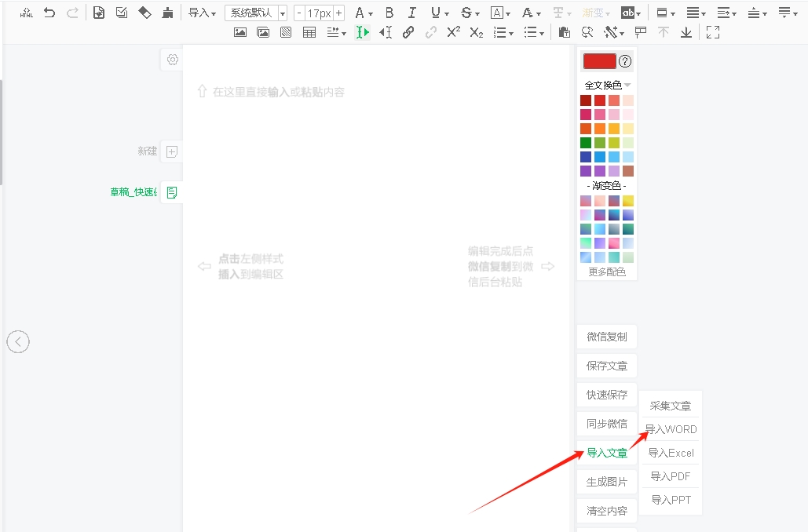The height and width of the screenshot is (532, 808).
Task: Pick the green swatch in color palette
Action: [586, 143]
